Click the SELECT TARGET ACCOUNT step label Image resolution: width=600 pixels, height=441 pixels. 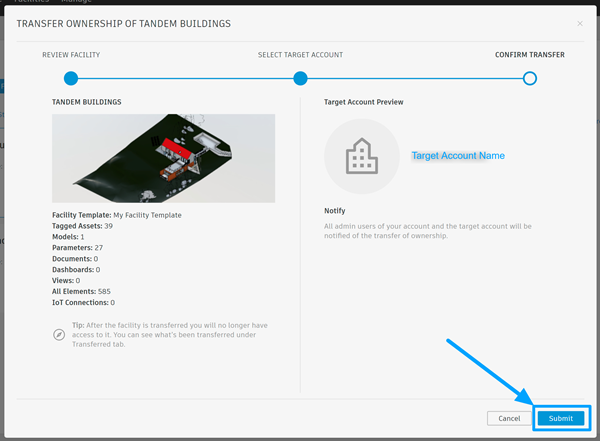tap(300, 55)
